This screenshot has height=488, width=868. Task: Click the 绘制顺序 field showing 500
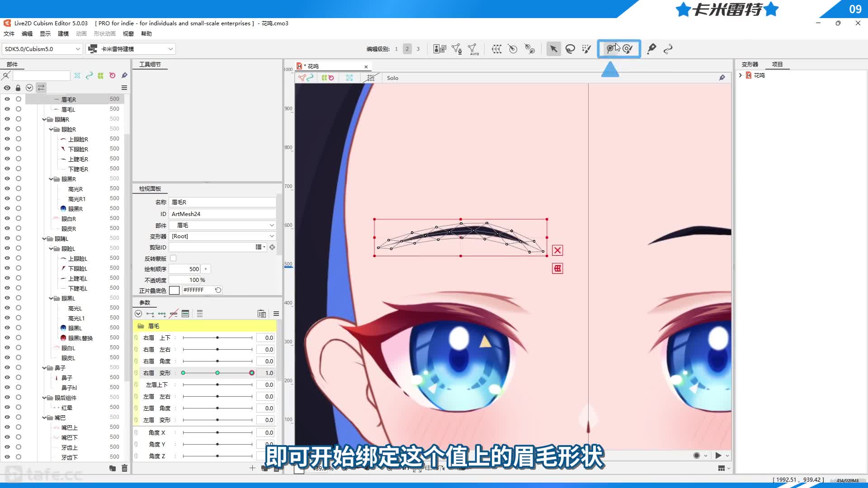(185, 269)
